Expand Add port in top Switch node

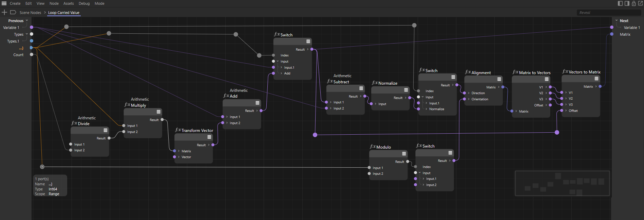click(x=281, y=73)
